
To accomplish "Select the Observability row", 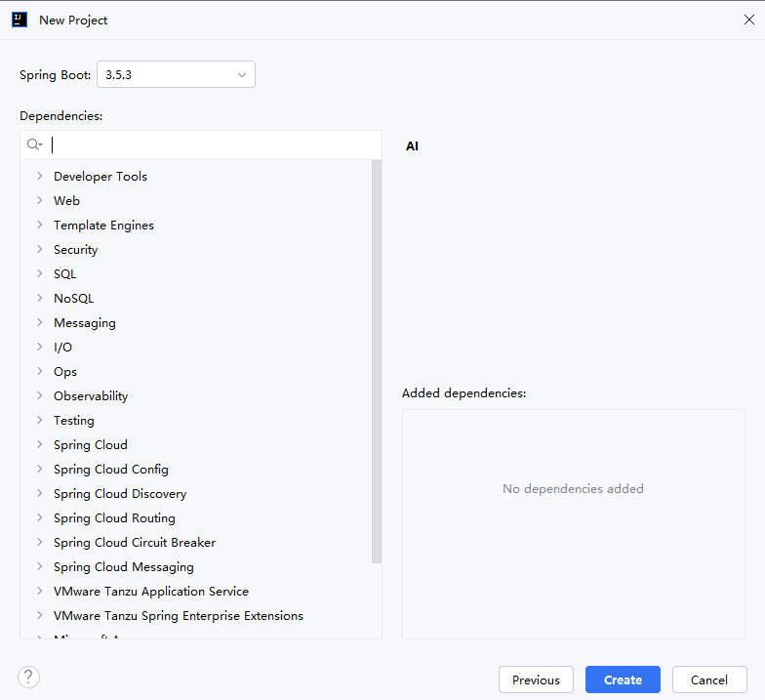I will pyautogui.click(x=195, y=396).
